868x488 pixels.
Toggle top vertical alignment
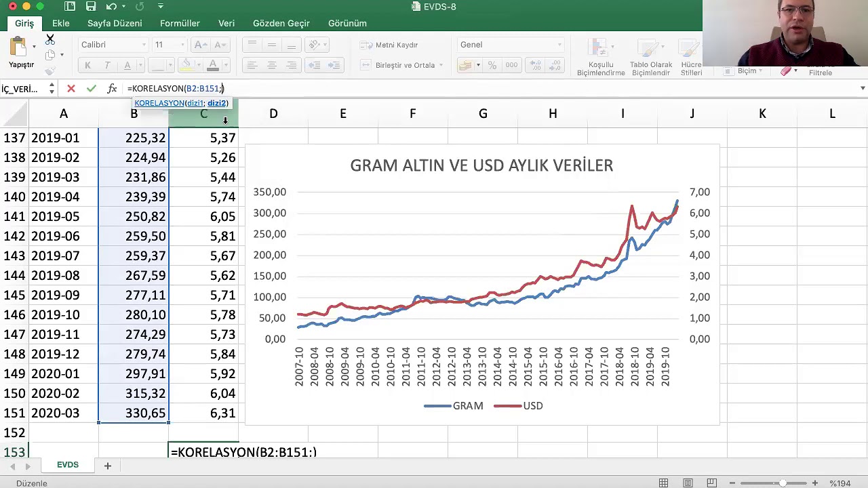[x=252, y=45]
